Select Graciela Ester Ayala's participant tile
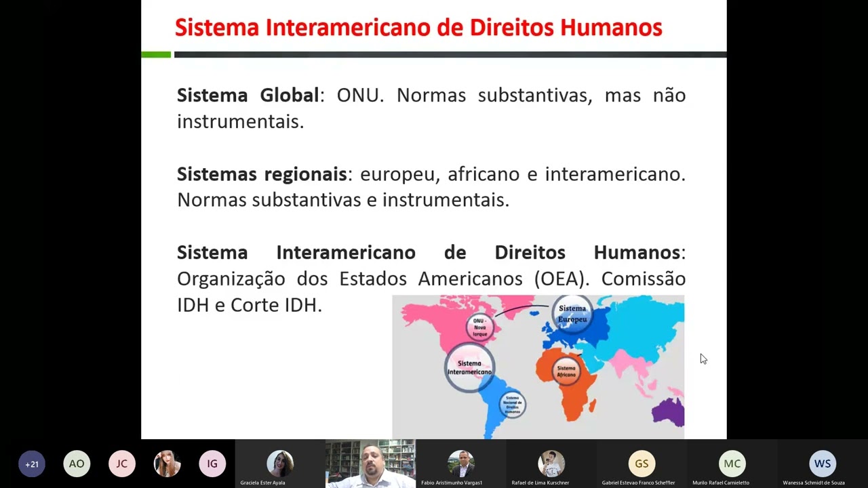Image resolution: width=868 pixels, height=488 pixels. coord(280,464)
